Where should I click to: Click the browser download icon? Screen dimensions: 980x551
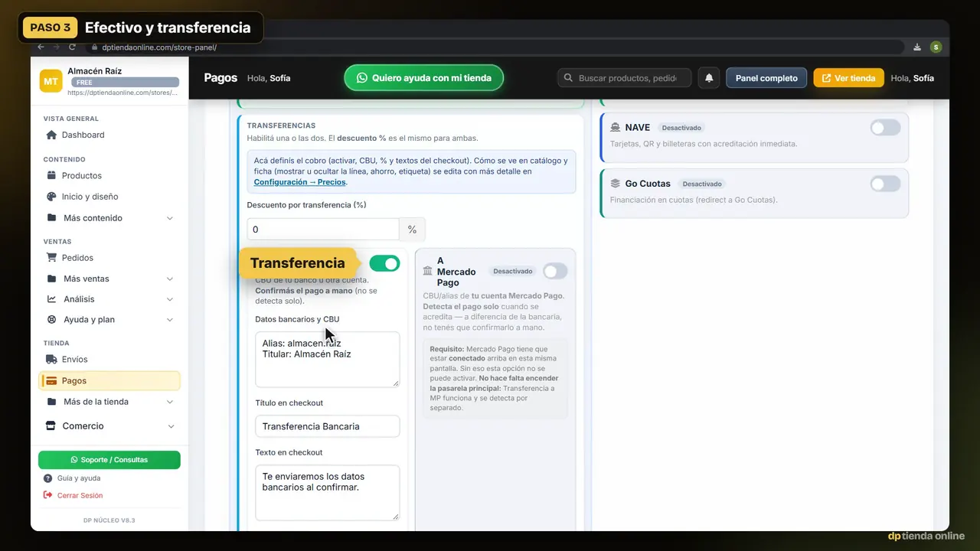click(917, 47)
